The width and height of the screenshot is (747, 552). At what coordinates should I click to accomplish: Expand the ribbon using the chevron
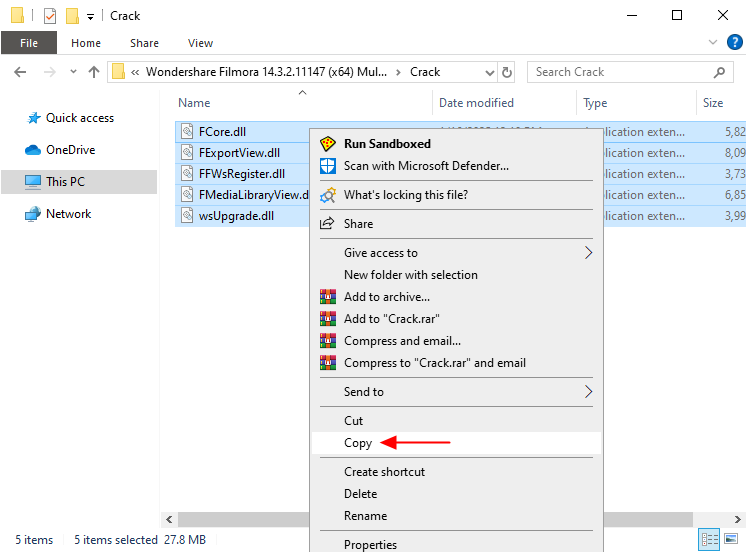(x=713, y=43)
